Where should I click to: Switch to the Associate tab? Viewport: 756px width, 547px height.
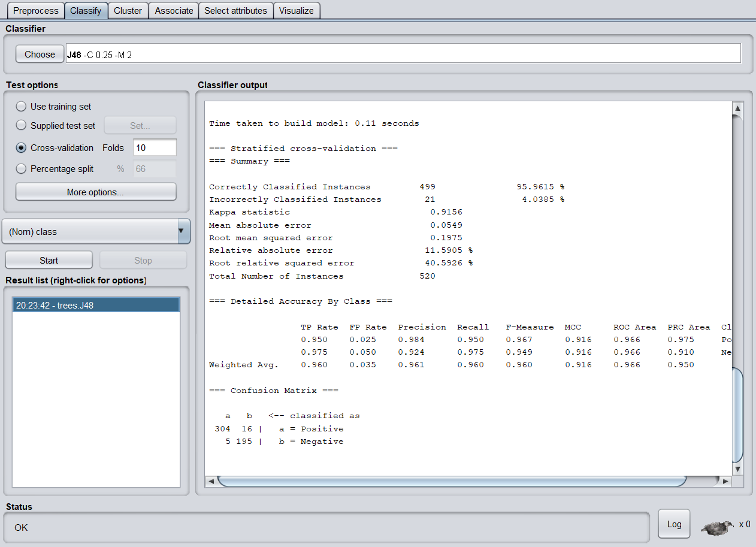[x=173, y=10]
